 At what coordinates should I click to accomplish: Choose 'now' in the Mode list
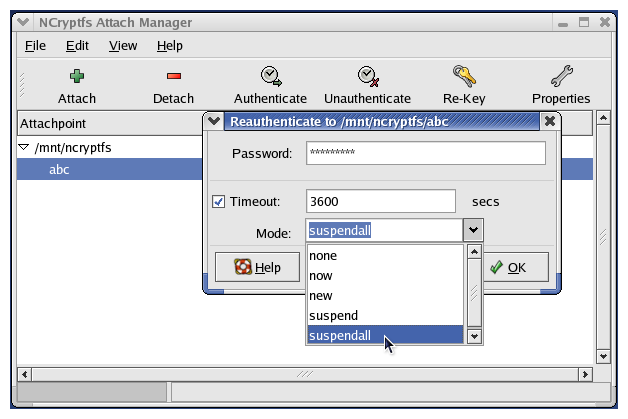click(x=385, y=276)
